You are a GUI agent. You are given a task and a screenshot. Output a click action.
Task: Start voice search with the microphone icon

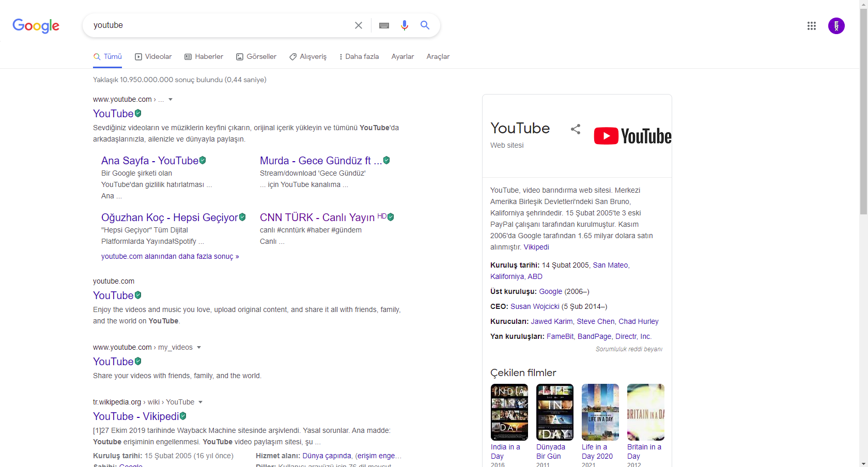click(x=405, y=25)
